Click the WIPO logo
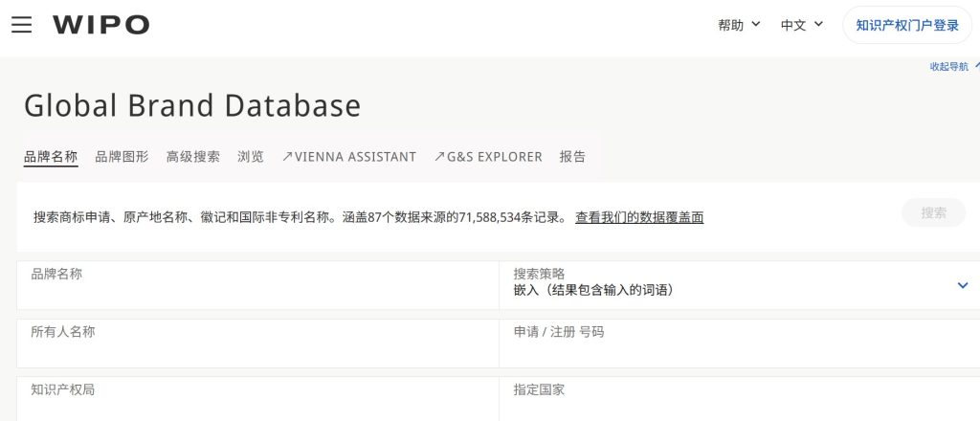Image resolution: width=980 pixels, height=421 pixels. [x=100, y=25]
